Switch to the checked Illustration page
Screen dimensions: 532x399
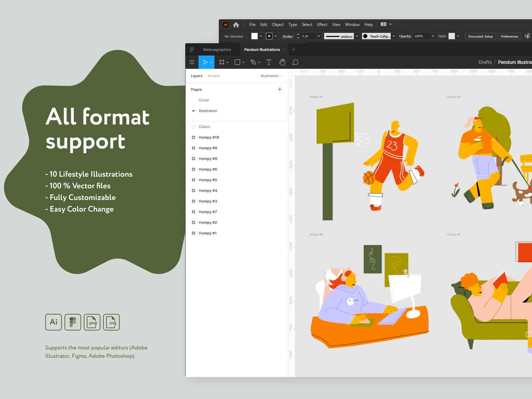[x=208, y=111]
